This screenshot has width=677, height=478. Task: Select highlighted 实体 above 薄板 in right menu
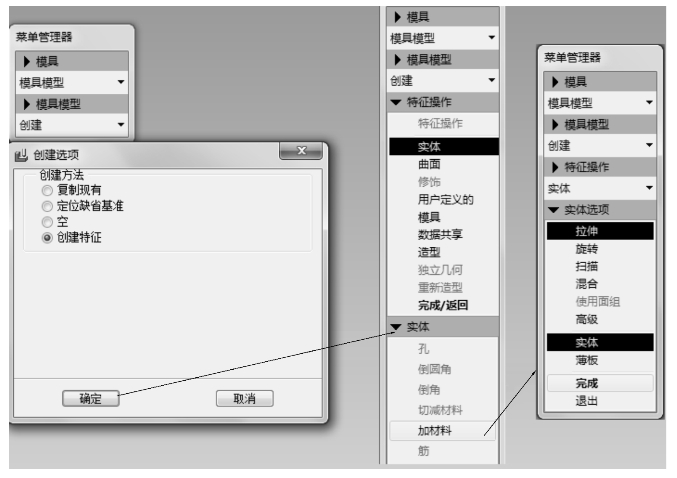pos(600,342)
